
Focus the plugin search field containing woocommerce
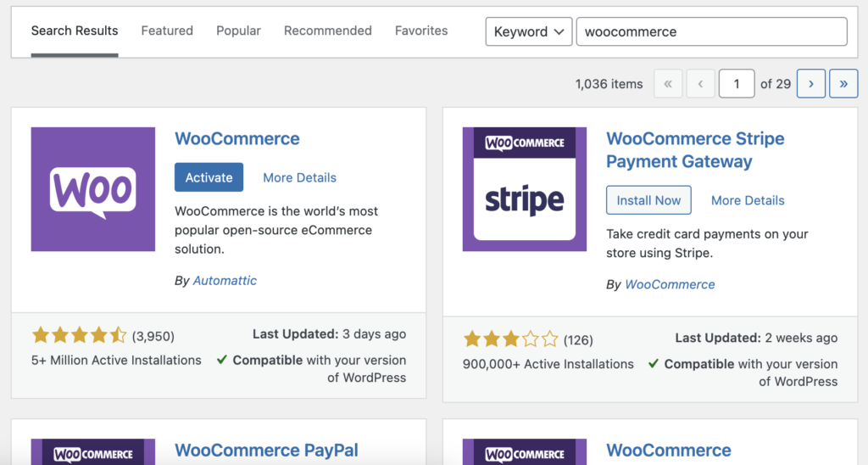[x=711, y=31]
